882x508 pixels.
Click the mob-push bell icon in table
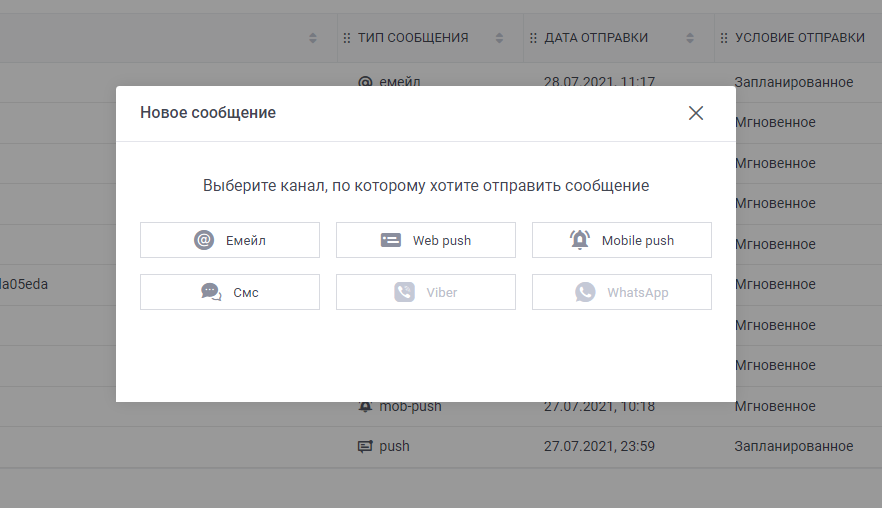click(x=365, y=406)
